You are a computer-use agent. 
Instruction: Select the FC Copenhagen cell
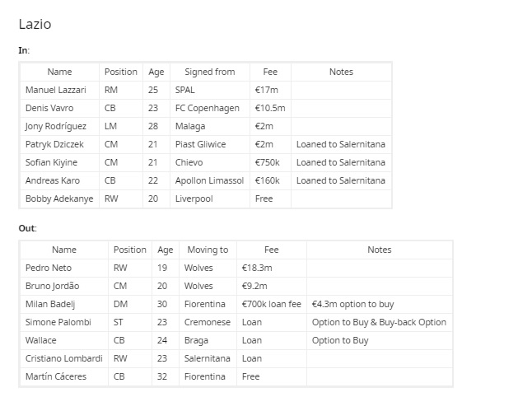click(210, 108)
